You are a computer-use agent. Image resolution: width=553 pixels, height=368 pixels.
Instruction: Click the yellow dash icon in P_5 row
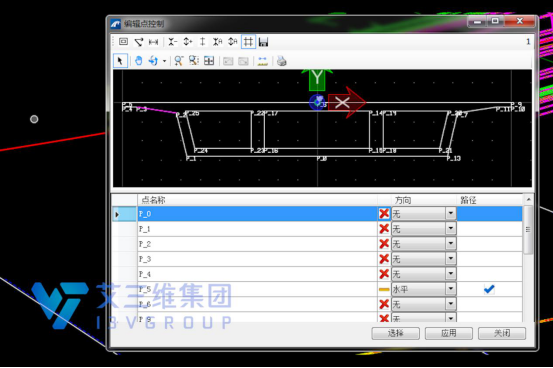click(384, 289)
